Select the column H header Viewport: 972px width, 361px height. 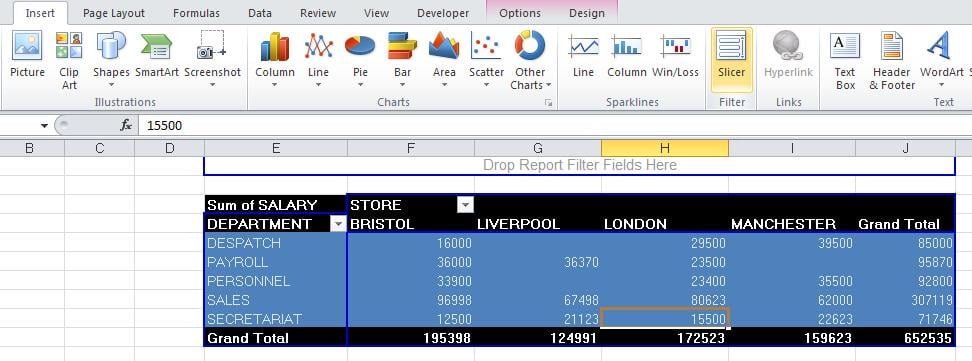pos(665,148)
